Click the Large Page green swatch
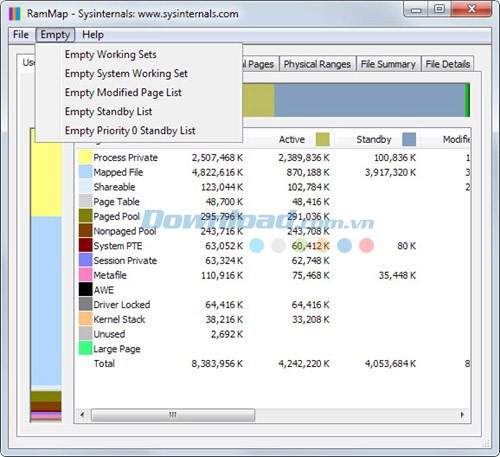The height and width of the screenshot is (457, 500). pos(85,348)
